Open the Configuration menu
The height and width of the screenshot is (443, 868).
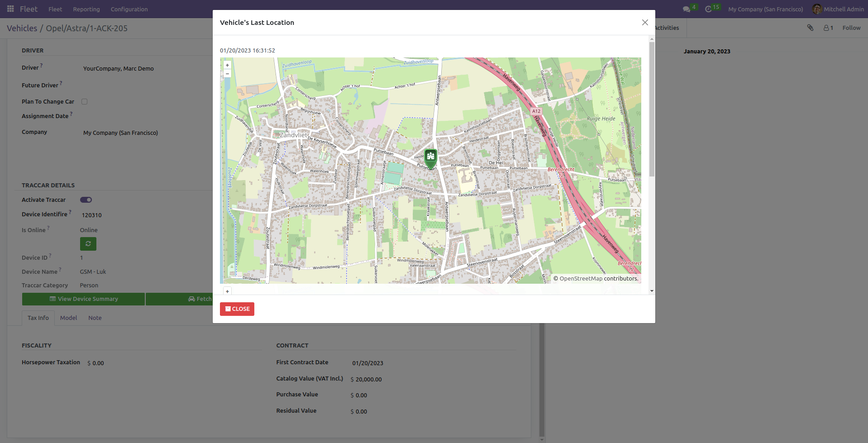tap(129, 9)
